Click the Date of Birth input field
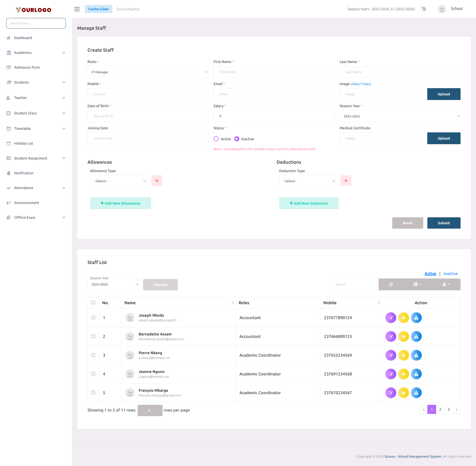The image size is (476, 466). (x=148, y=116)
